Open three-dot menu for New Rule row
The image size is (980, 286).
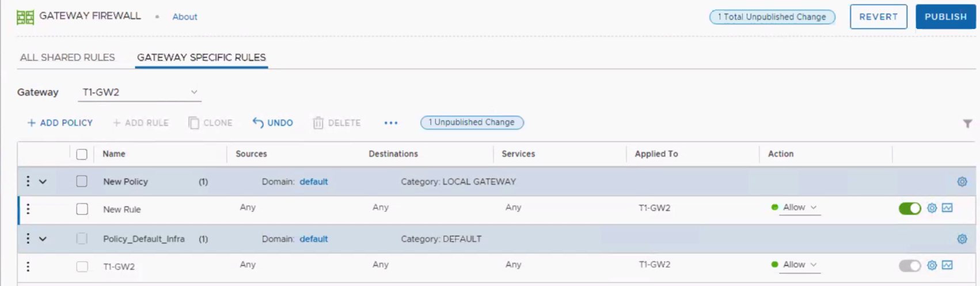[28, 209]
